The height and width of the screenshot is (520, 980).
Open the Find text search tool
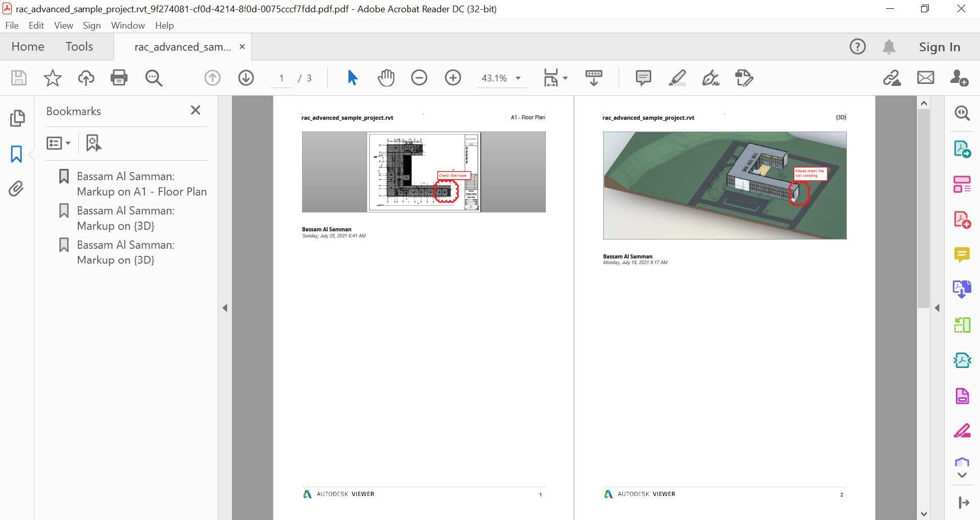pos(154,78)
